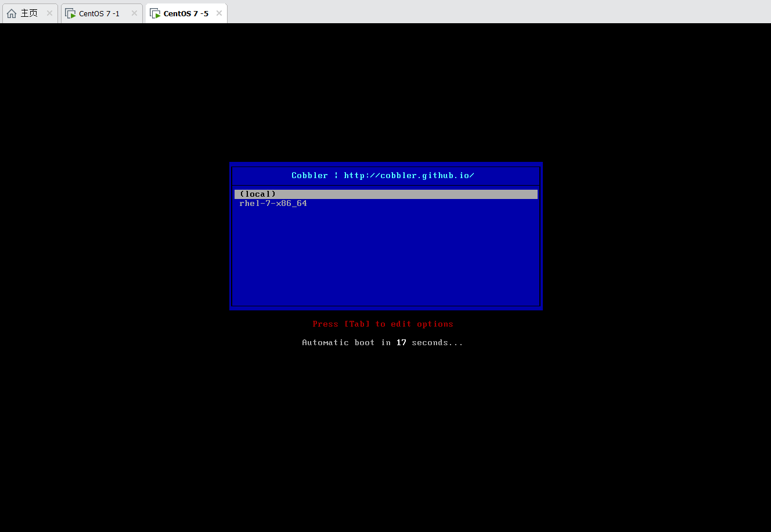Click the 'Press [Tab] to edit options' text
The height and width of the screenshot is (532, 771).
point(383,324)
